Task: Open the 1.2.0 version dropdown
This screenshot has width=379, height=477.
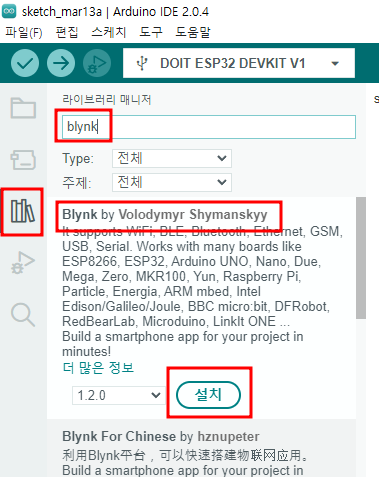Action: tap(119, 395)
